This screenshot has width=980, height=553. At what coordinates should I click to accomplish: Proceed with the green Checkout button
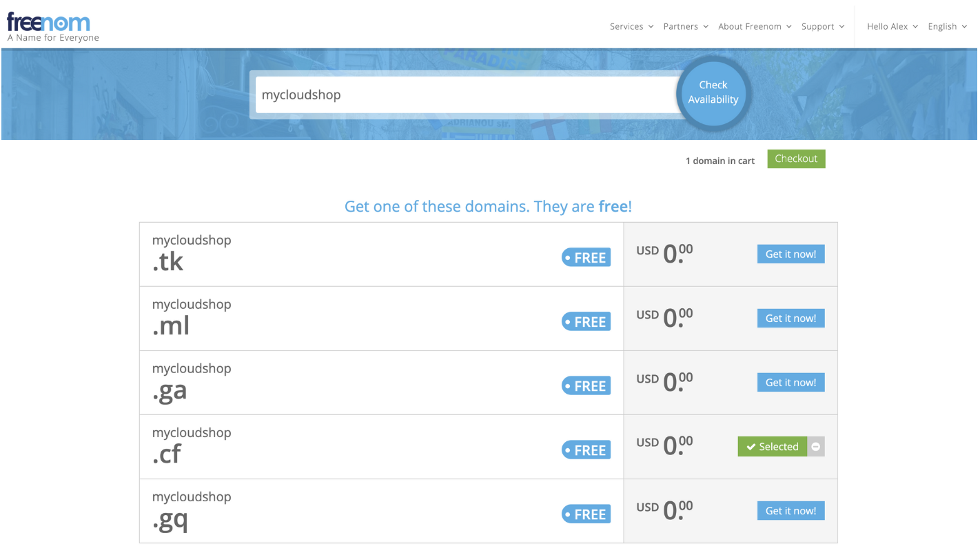[796, 159]
